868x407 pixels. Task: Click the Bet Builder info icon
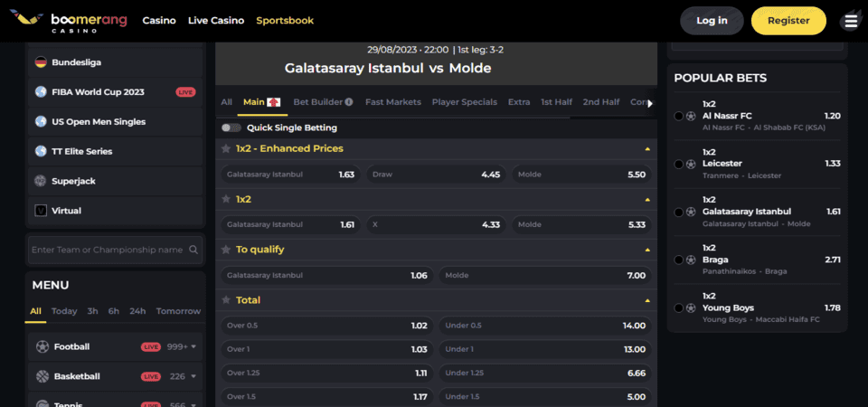(x=349, y=102)
